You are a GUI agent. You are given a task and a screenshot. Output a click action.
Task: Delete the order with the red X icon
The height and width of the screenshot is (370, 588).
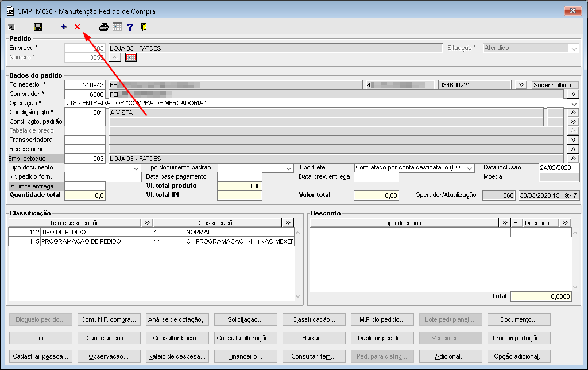pos(78,26)
